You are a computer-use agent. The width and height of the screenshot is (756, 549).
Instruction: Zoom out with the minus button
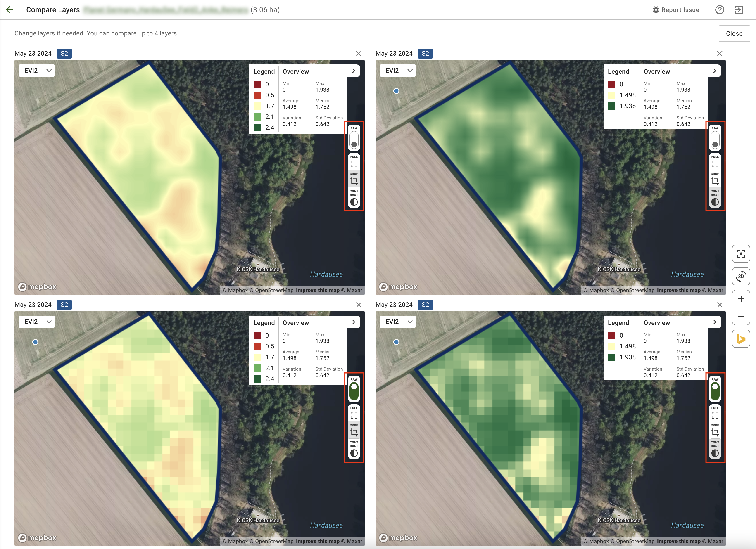pos(741,316)
